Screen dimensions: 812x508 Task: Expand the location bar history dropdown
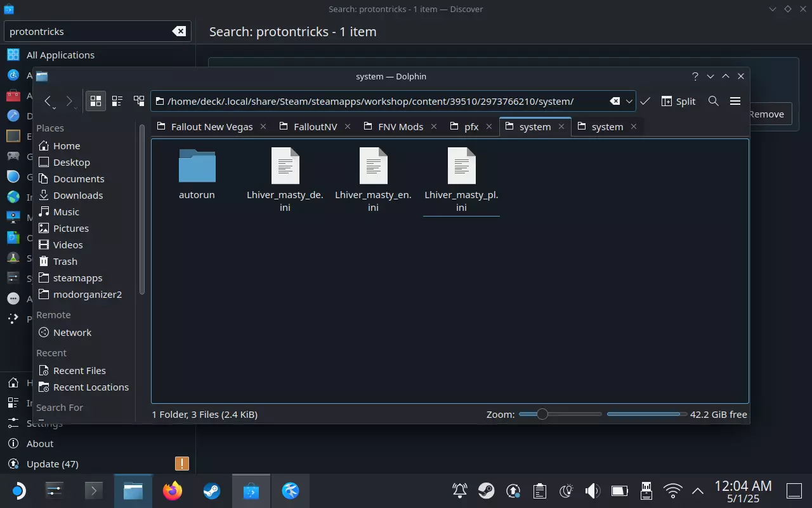click(x=629, y=101)
